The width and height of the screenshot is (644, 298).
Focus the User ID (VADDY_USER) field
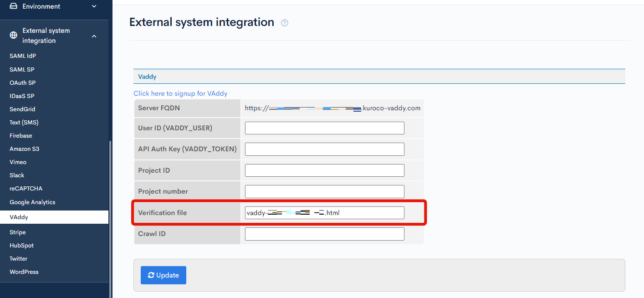[325, 128]
